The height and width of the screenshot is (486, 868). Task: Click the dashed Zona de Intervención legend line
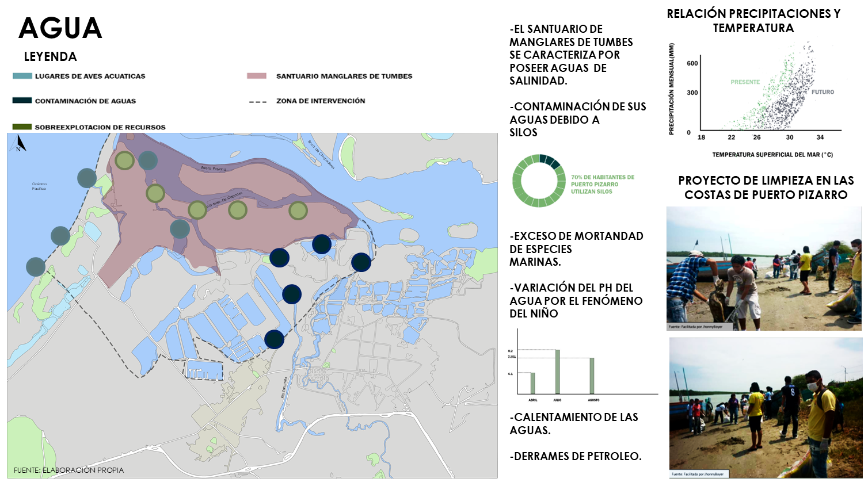pos(257,101)
